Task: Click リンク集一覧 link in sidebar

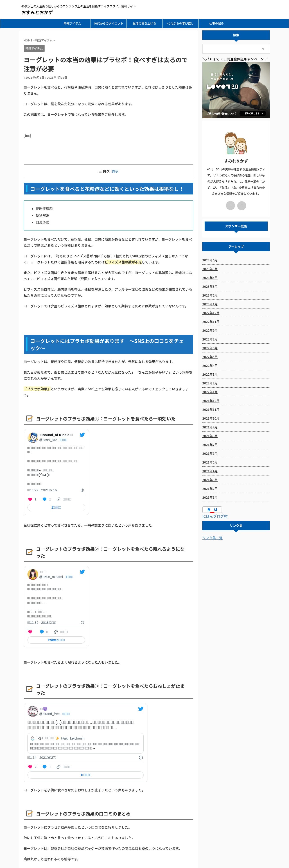Action: click(212, 538)
